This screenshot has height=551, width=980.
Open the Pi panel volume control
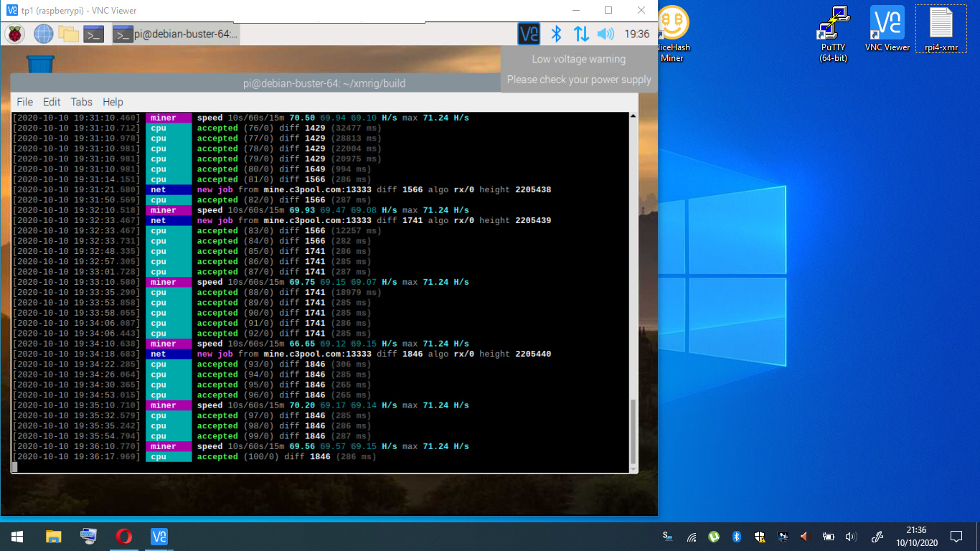point(606,34)
